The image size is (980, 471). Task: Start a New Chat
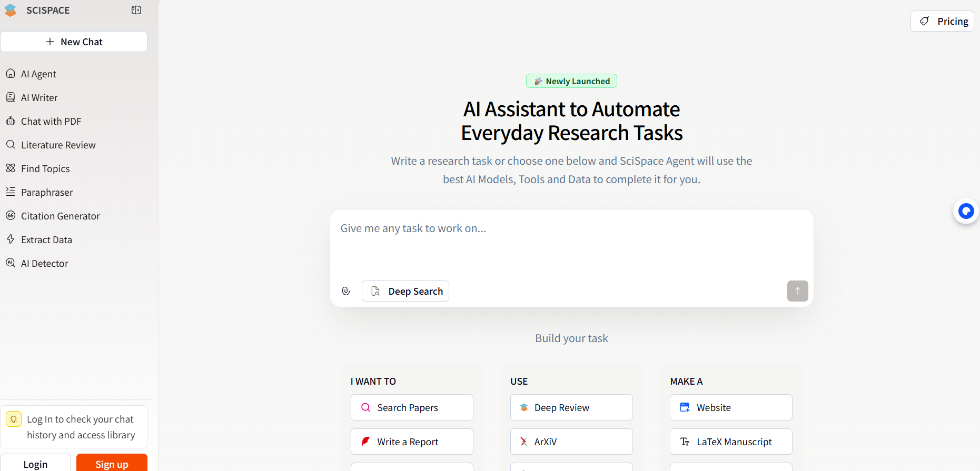coord(74,42)
